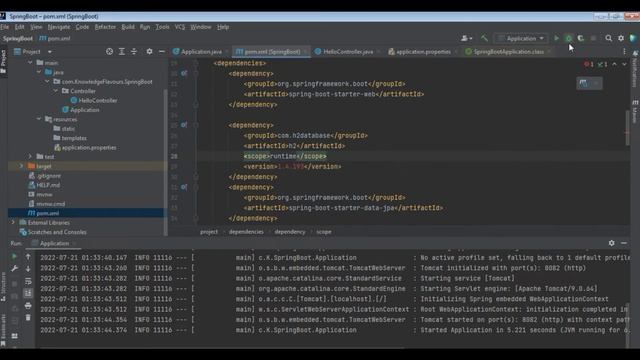
Task: Select pom.xml in the project tree
Action: click(x=47, y=213)
